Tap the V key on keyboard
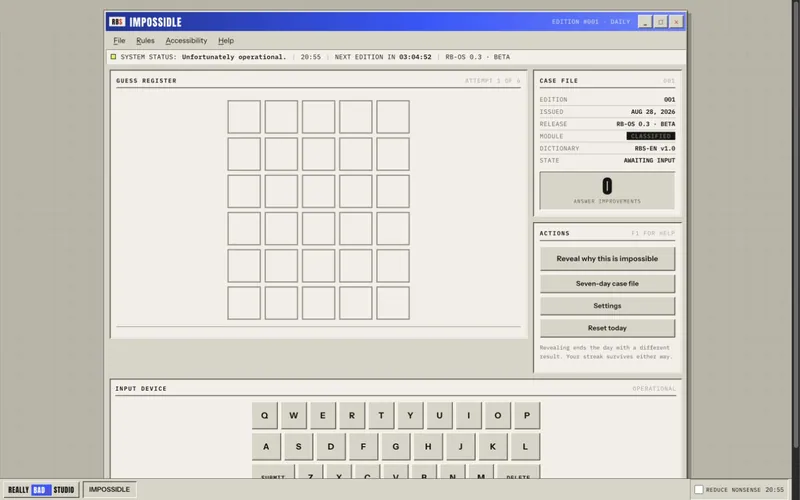This screenshot has width=800, height=500. click(395, 472)
